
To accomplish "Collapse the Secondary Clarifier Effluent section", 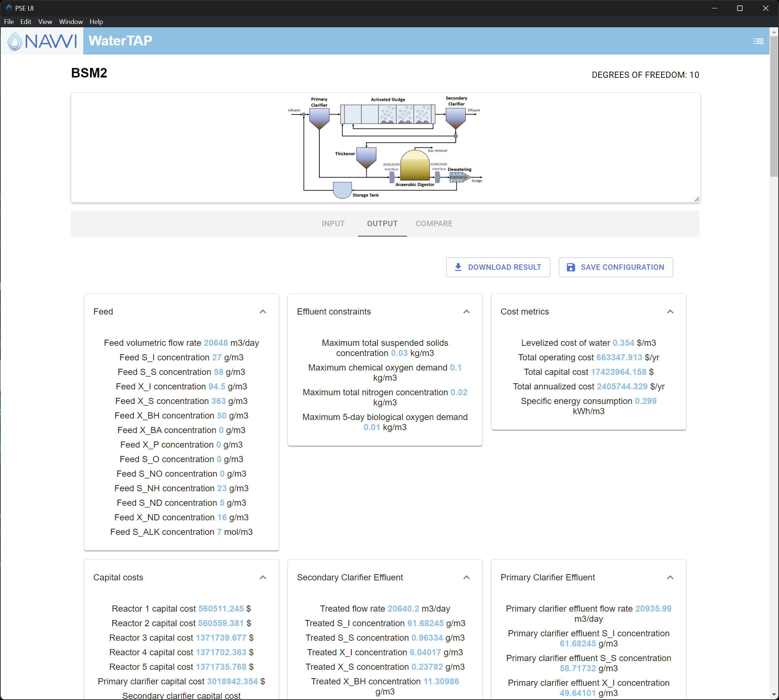I will tap(466, 577).
